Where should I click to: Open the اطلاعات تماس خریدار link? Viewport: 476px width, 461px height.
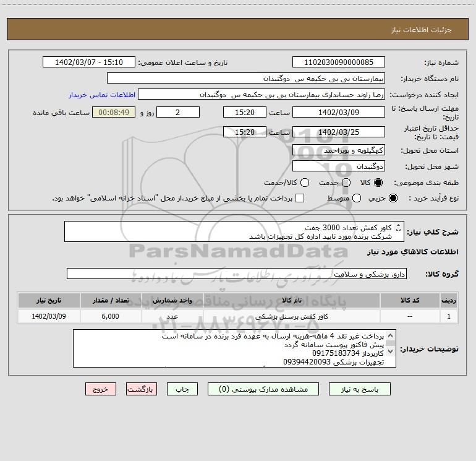[102, 95]
